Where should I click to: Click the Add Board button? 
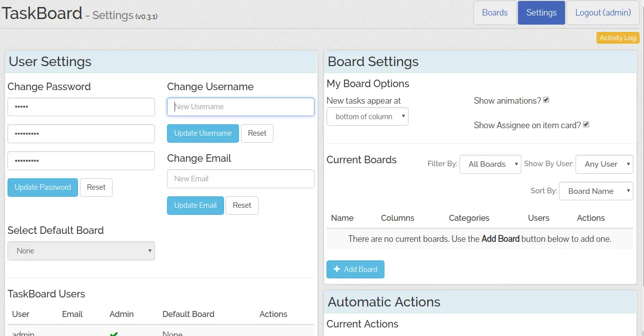pyautogui.click(x=355, y=269)
